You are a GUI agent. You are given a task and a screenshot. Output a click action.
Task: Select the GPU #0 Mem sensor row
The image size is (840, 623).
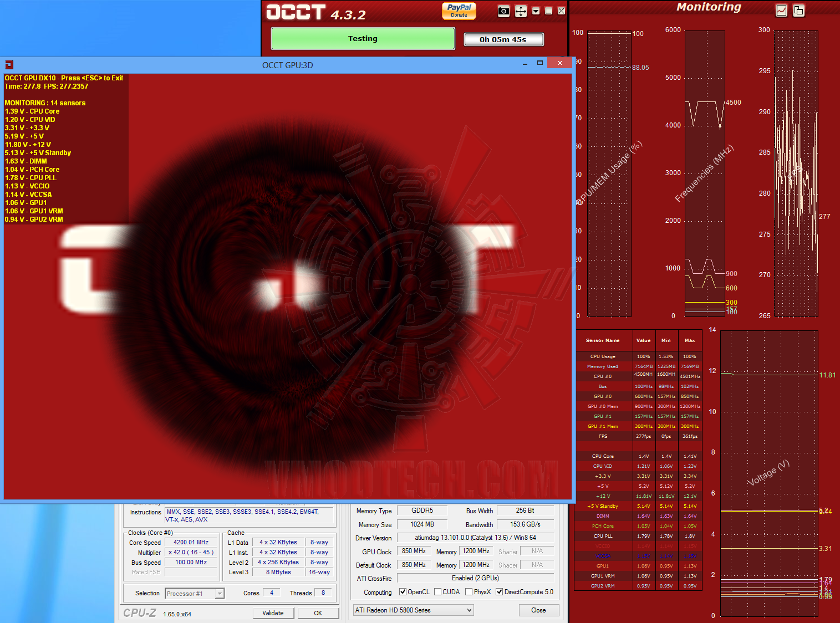(639, 406)
